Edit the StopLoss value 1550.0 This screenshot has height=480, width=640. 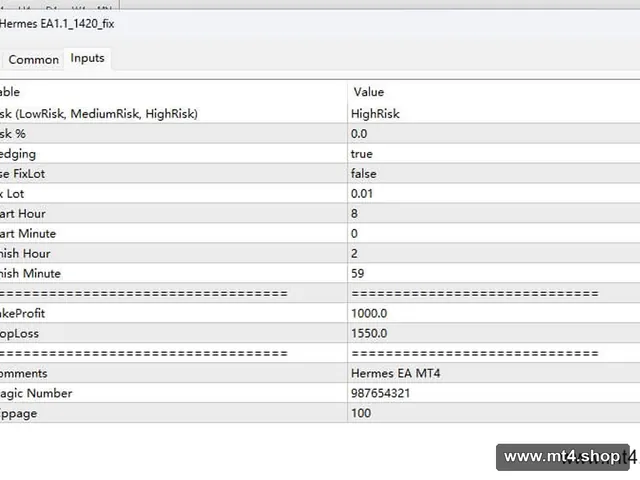(493, 333)
